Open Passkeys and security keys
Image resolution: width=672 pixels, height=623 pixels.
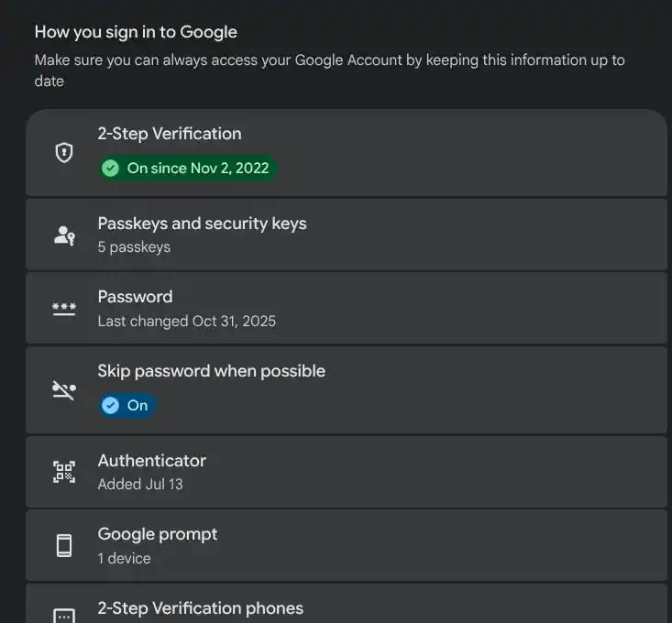coord(347,235)
